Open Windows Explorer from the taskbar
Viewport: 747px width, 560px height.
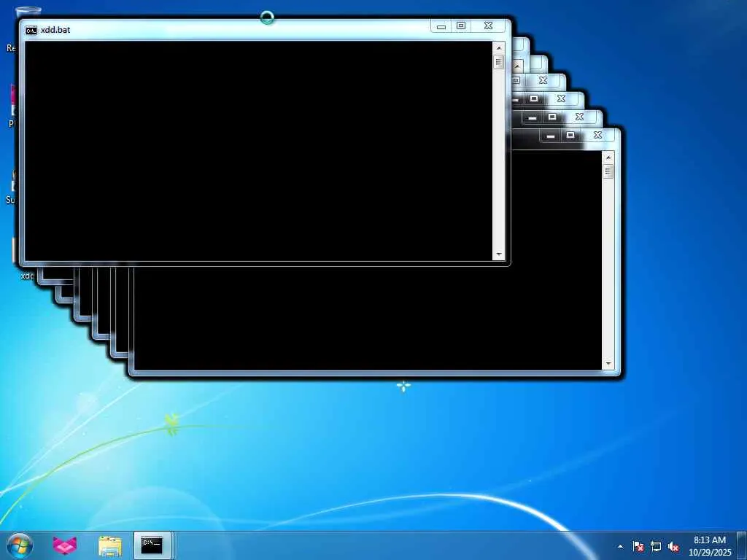[110, 545]
